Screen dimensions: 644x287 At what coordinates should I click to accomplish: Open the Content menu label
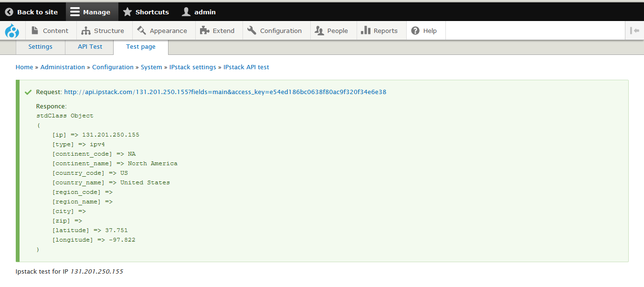coord(55,31)
